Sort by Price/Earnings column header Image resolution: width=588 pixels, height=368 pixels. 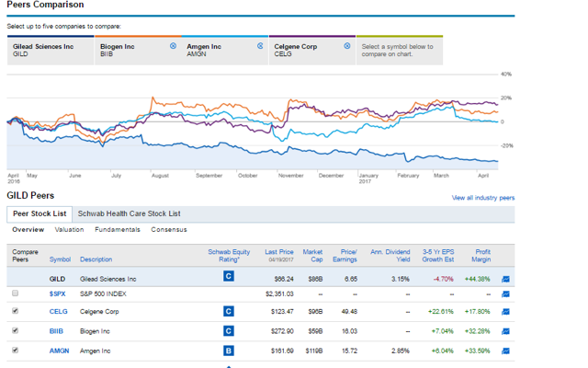point(345,256)
